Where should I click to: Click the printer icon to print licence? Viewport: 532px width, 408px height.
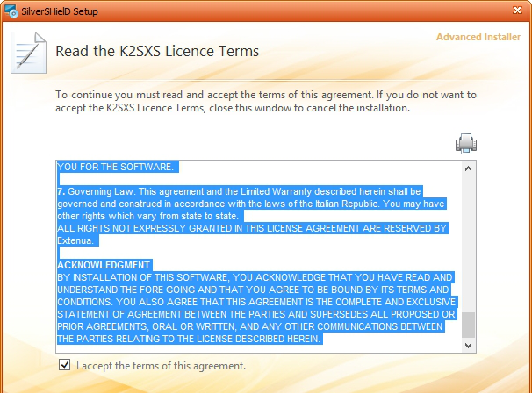(x=466, y=144)
